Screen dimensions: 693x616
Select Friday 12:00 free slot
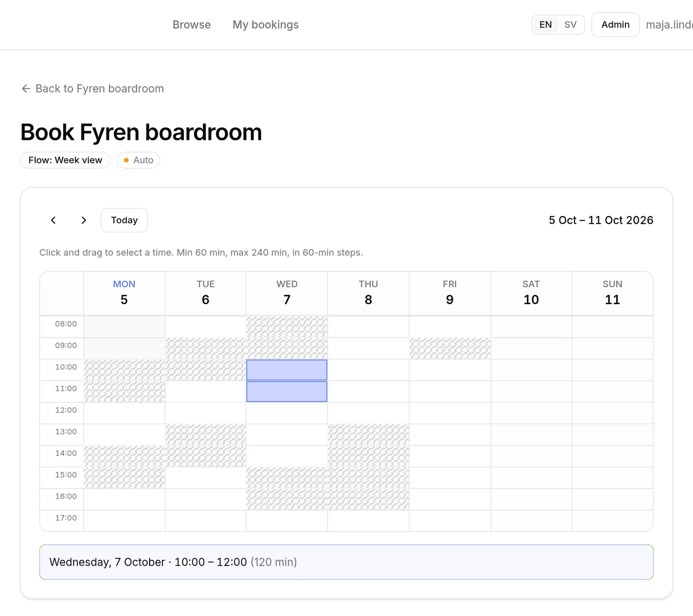coord(450,413)
